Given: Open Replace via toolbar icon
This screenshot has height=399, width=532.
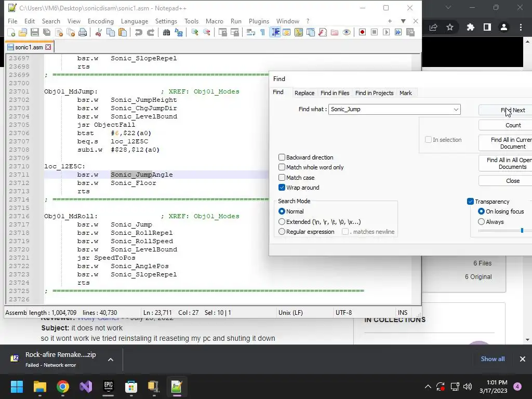Looking at the screenshot, I should coord(179,33).
